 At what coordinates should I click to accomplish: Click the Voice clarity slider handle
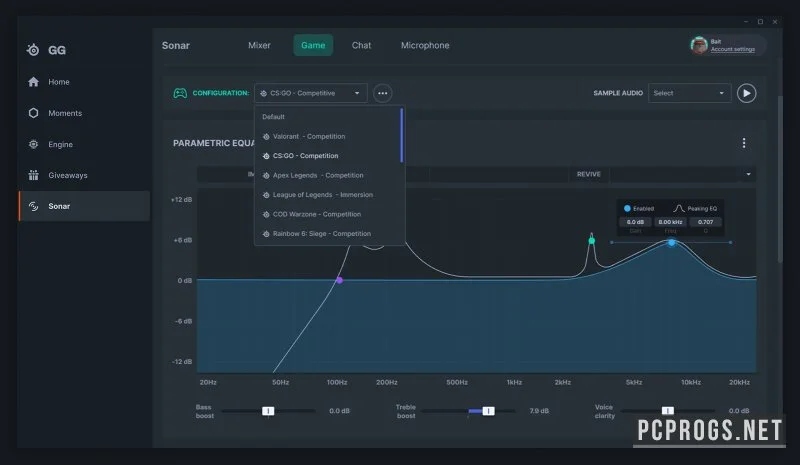pyautogui.click(x=667, y=411)
